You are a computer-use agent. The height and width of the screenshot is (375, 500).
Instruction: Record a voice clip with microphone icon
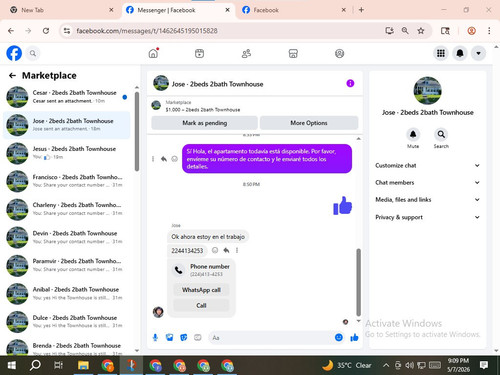coord(155,338)
